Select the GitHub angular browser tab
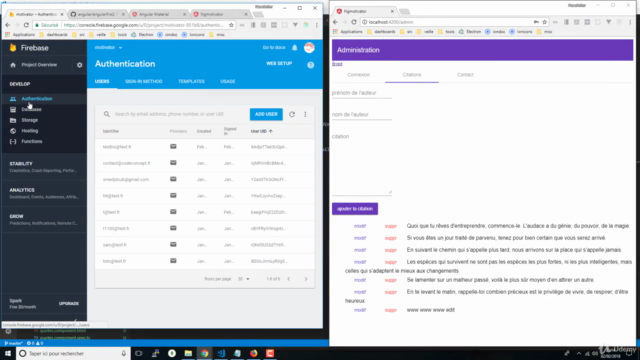Image resolution: width=640 pixels, height=360 pixels. pyautogui.click(x=97, y=14)
